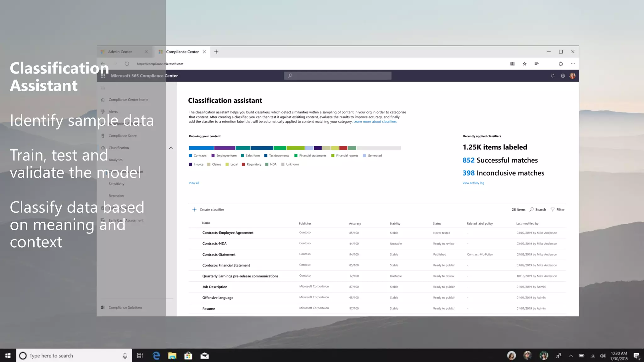Open the Contracts-NDA classifier row
This screenshot has width=644, height=362.
(214, 244)
